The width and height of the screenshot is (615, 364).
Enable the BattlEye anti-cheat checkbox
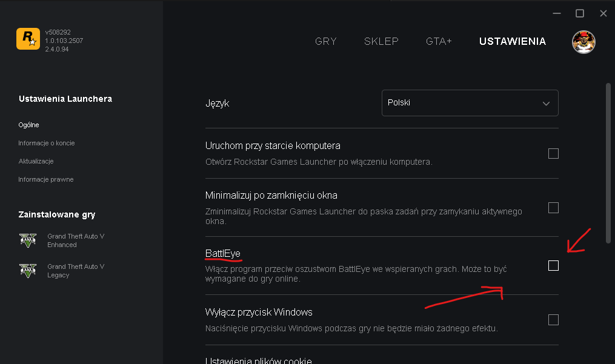tap(553, 265)
